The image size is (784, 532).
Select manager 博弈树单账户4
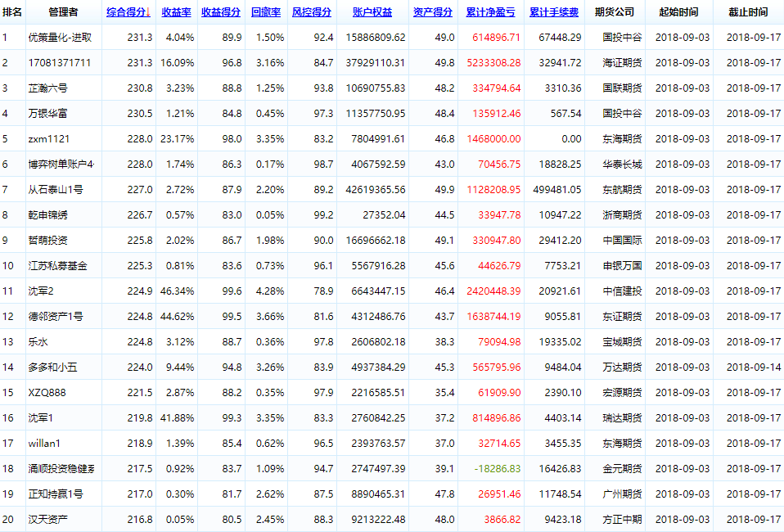point(61,165)
